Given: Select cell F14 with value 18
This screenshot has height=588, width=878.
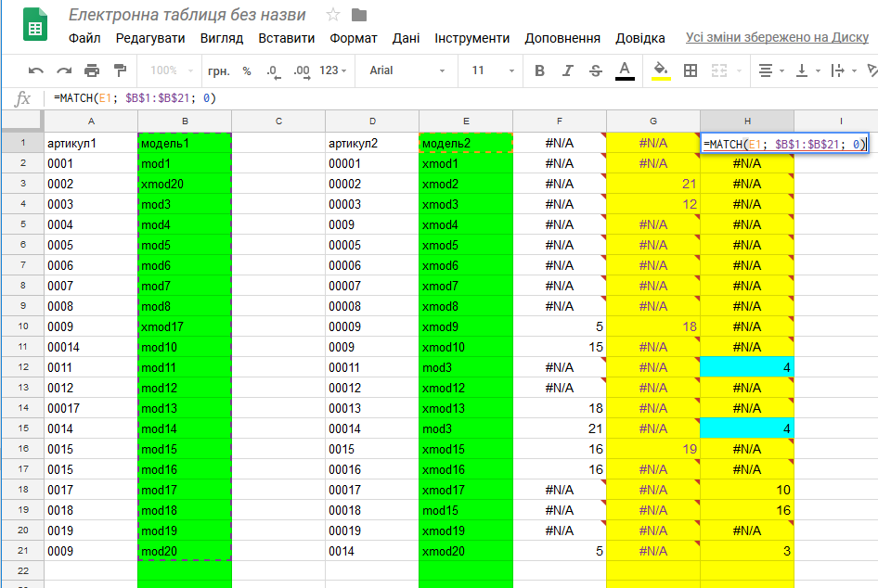Looking at the screenshot, I should pos(560,408).
